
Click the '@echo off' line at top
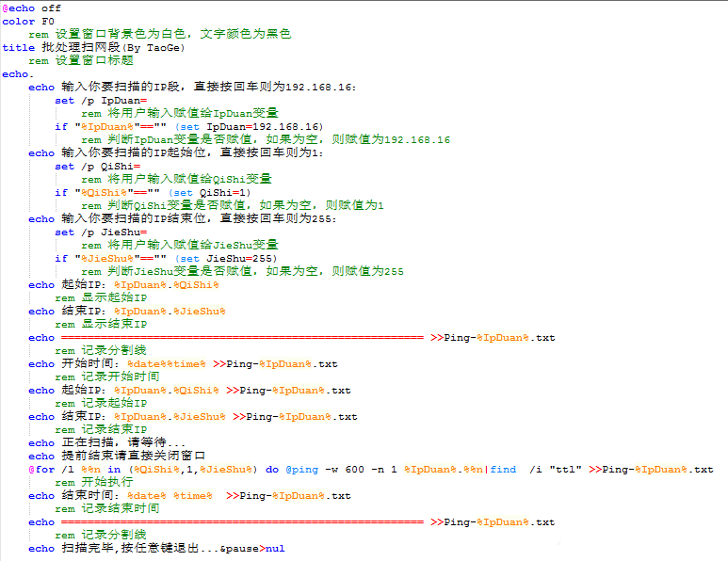tap(32, 8)
